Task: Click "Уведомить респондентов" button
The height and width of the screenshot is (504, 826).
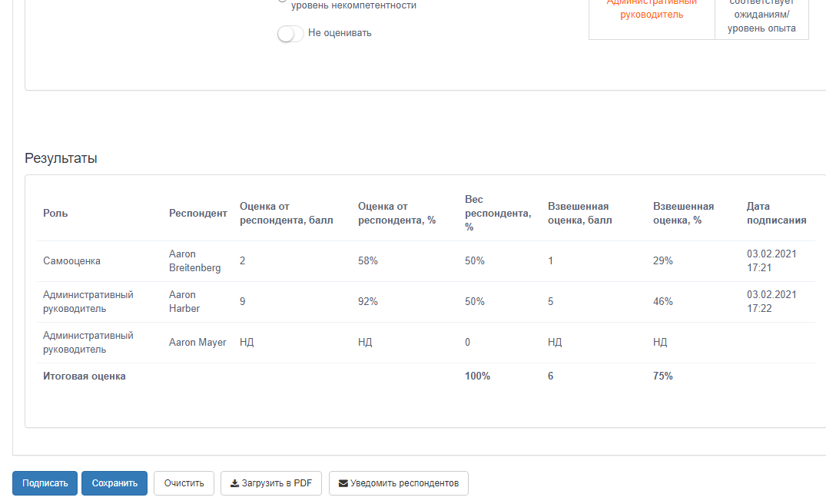Action: click(x=398, y=483)
